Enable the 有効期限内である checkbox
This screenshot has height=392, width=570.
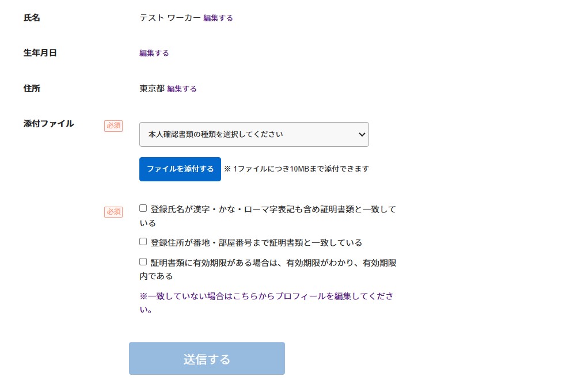coord(143,261)
